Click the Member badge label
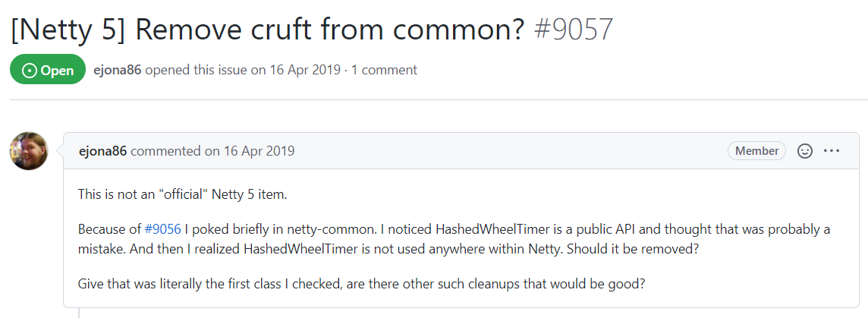The width and height of the screenshot is (868, 318). [x=756, y=151]
